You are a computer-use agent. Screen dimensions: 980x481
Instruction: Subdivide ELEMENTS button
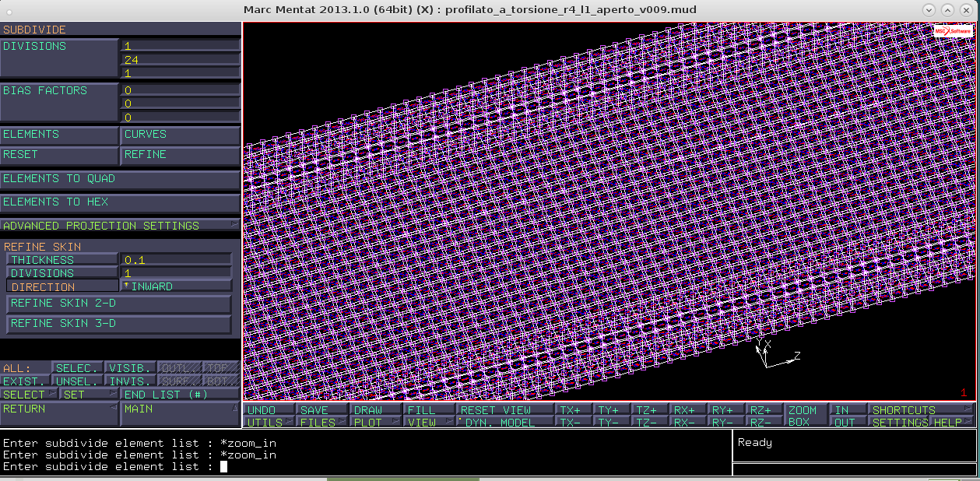(x=59, y=135)
